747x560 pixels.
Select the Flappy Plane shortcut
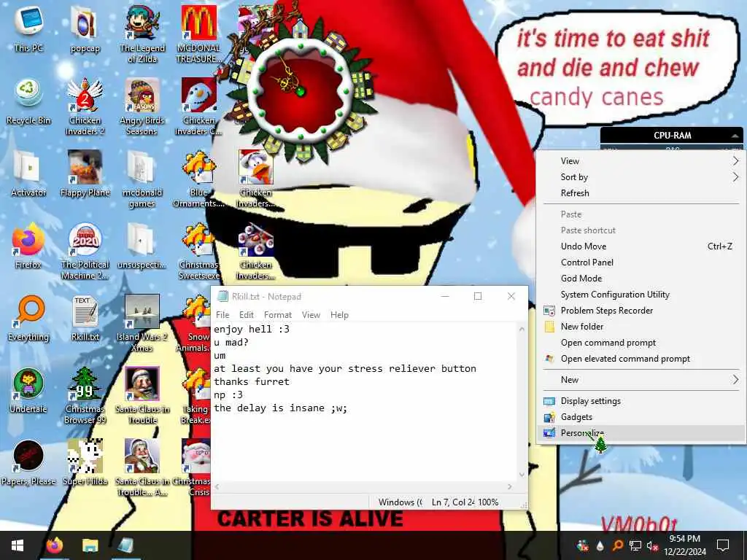pos(85,174)
